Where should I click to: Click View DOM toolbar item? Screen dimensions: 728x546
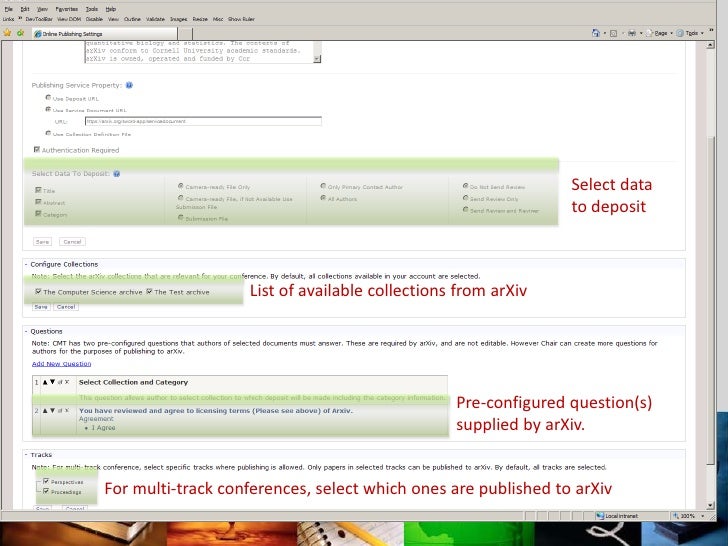tap(69, 19)
